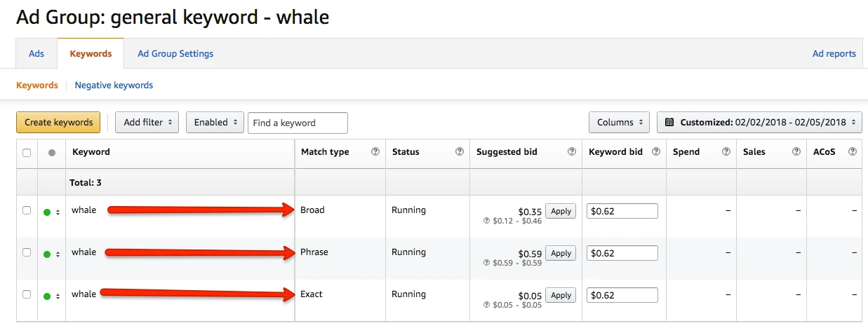The image size is (868, 328).
Task: Click the whale keyword in Phrase row
Action: (84, 252)
